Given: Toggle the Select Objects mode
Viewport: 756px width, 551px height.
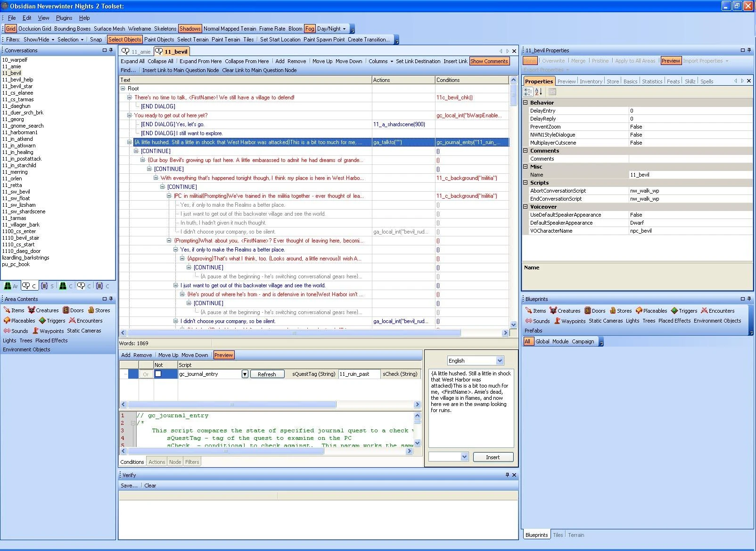Looking at the screenshot, I should [x=125, y=40].
